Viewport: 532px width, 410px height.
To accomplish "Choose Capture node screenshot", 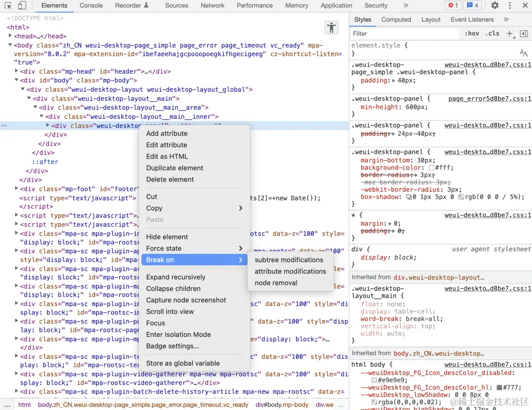I will [194, 300].
